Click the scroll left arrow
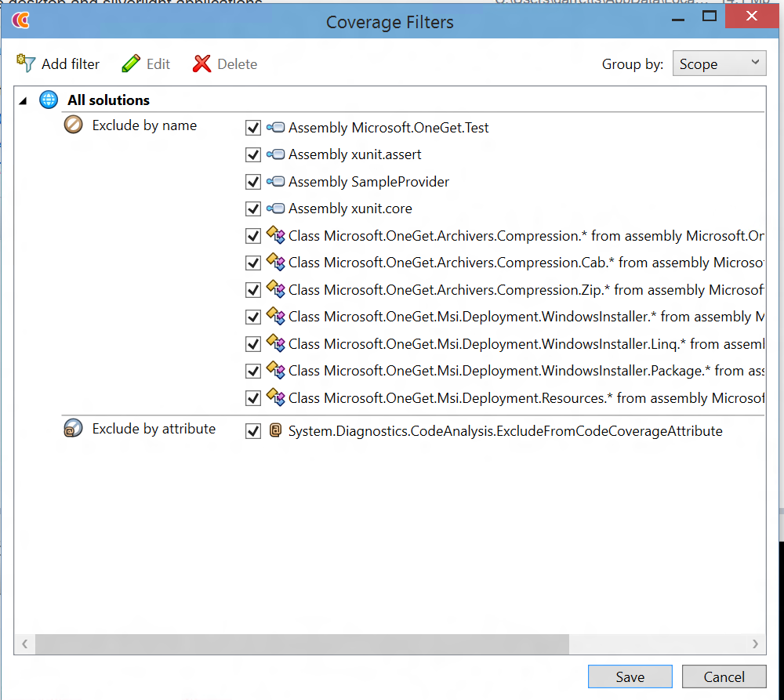 click(x=24, y=644)
